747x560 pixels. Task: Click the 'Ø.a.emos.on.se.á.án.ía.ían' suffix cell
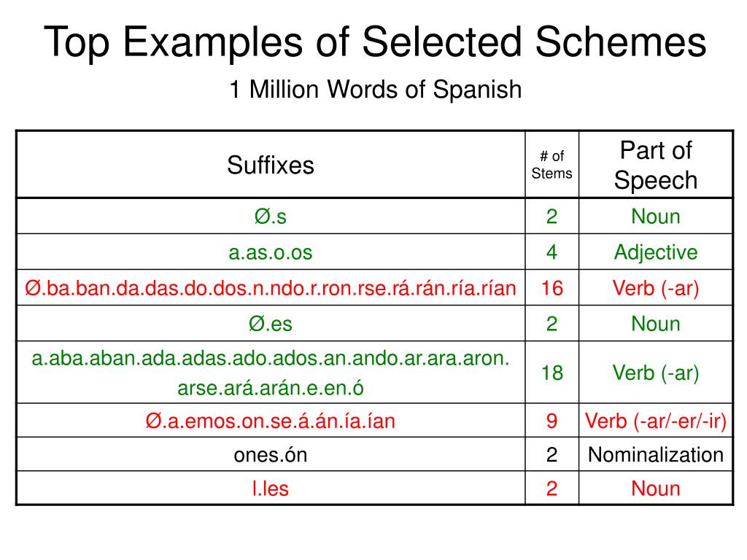[271, 421]
